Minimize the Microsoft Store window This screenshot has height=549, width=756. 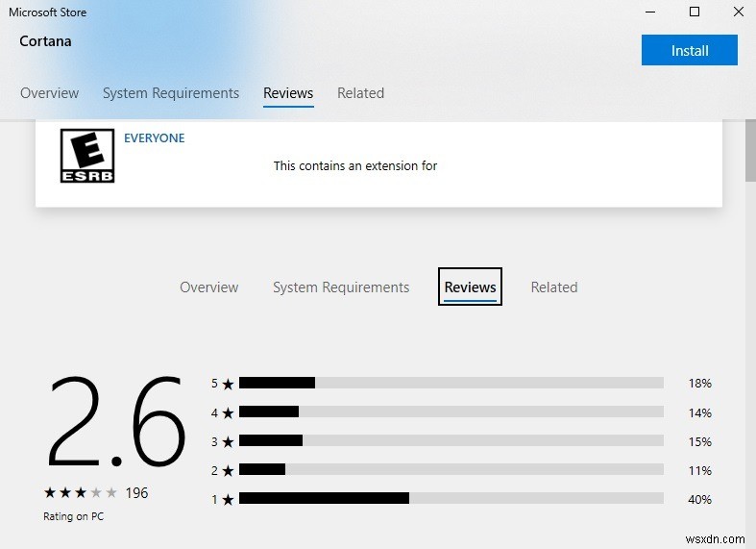[x=650, y=12]
